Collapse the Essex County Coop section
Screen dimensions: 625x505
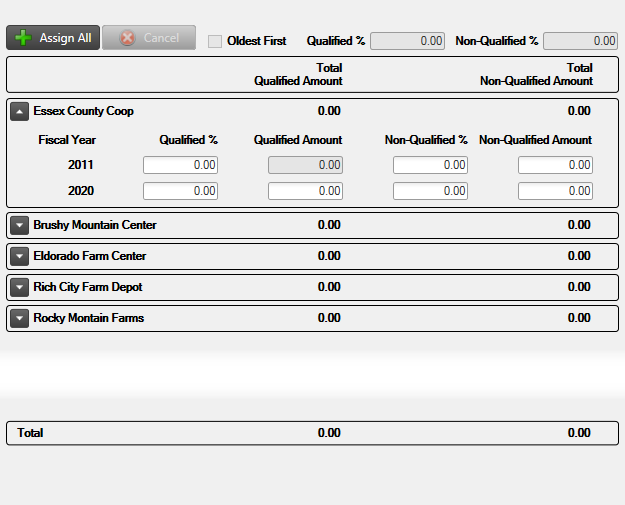pos(19,112)
